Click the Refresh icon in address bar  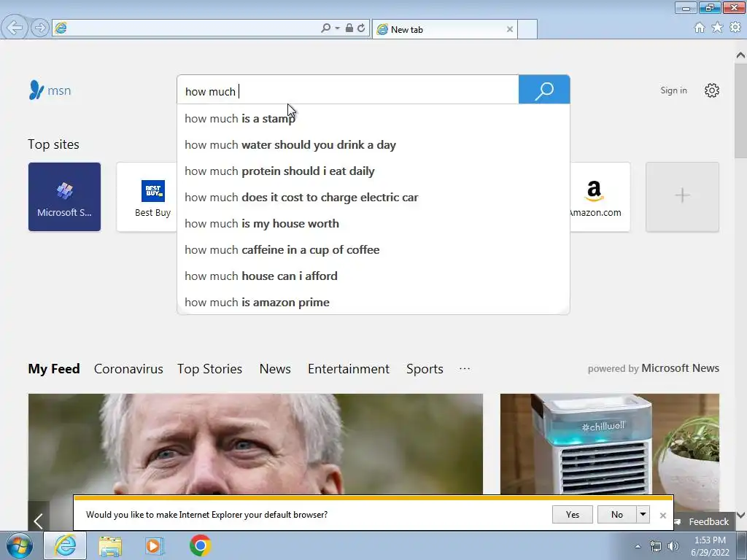coord(361,28)
